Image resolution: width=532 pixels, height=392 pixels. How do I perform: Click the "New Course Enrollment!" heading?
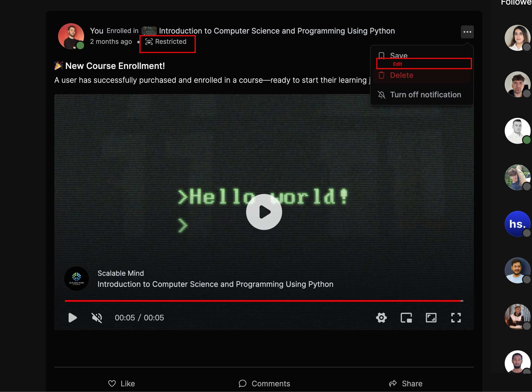click(115, 66)
